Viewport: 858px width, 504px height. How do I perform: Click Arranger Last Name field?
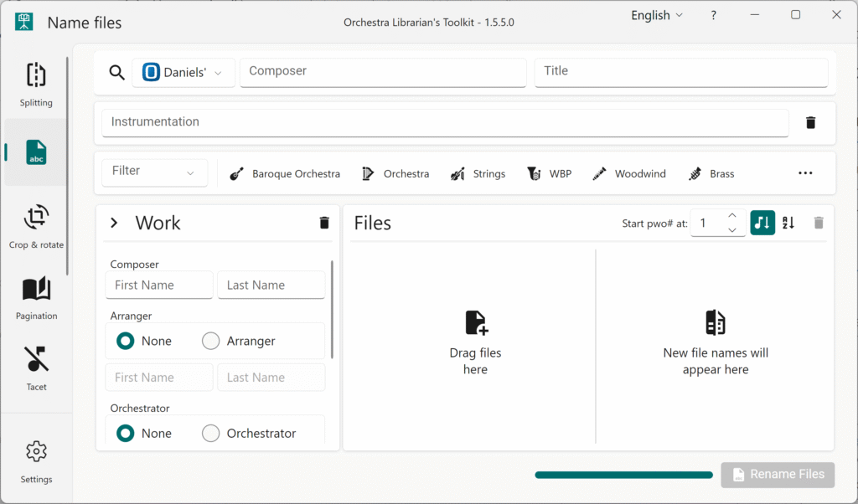coord(271,378)
